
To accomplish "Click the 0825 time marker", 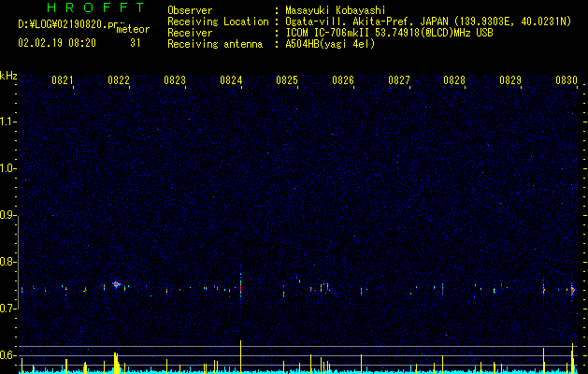I will pyautogui.click(x=287, y=80).
